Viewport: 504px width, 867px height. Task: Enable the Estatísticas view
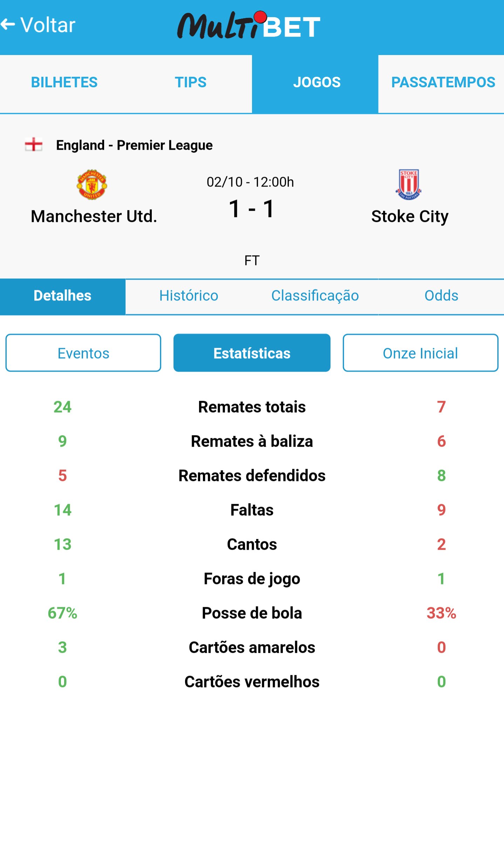pyautogui.click(x=252, y=353)
